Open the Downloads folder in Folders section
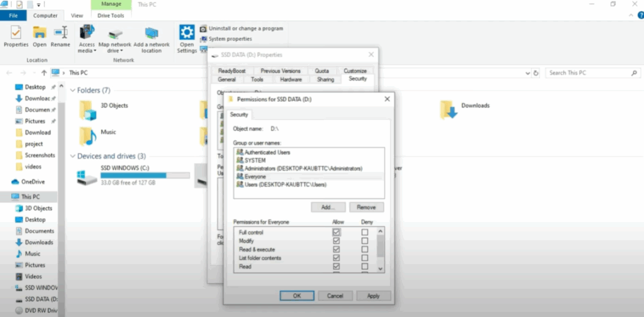Viewport: 644px width, 317px height. [448, 109]
